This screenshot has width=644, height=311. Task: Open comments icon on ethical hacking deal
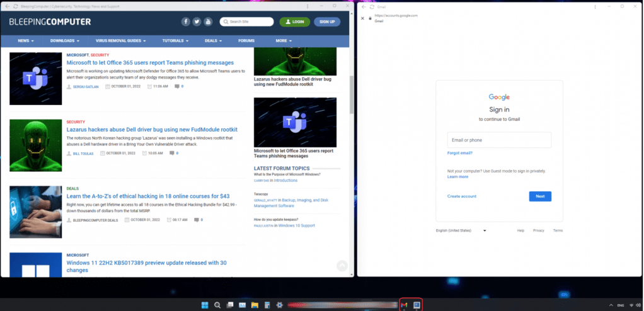197,220
